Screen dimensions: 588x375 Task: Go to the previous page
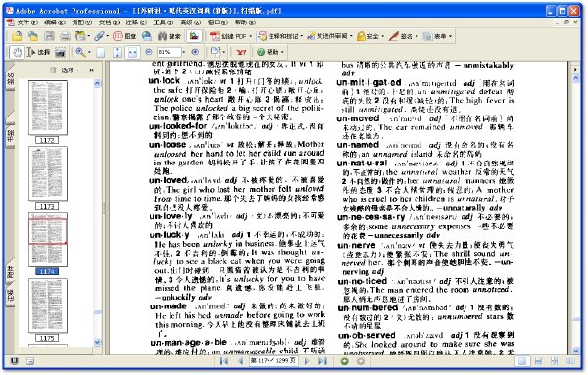(x=241, y=361)
